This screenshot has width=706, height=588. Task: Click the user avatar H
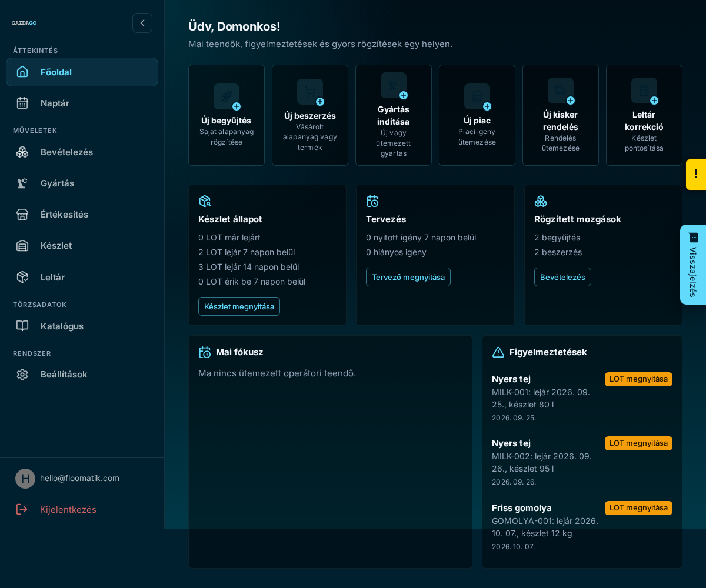25,479
